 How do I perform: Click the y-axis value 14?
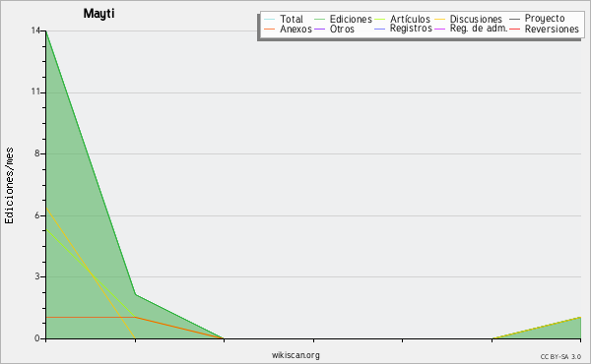pyautogui.click(x=35, y=30)
